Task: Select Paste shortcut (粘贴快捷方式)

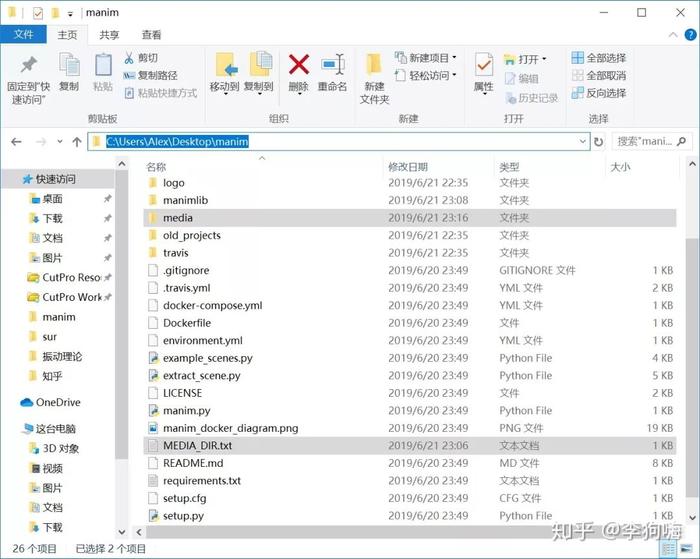Action: coord(160,93)
